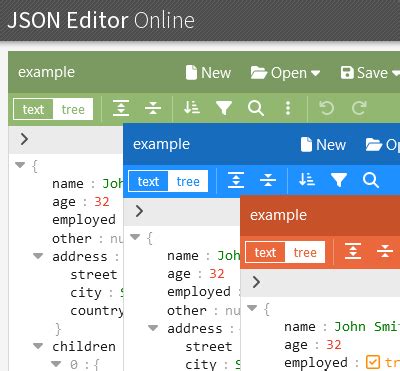Click the path chevron in green editor

pyautogui.click(x=24, y=139)
